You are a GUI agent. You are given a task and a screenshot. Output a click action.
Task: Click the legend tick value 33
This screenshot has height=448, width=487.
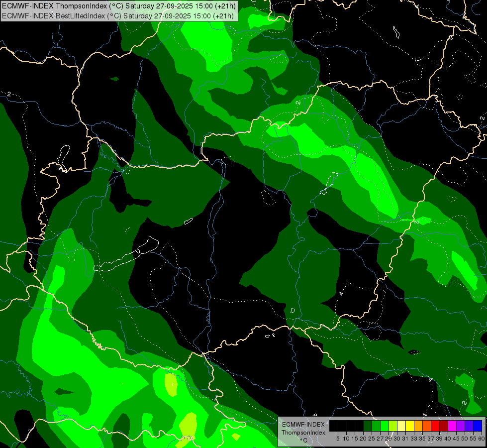point(414,439)
